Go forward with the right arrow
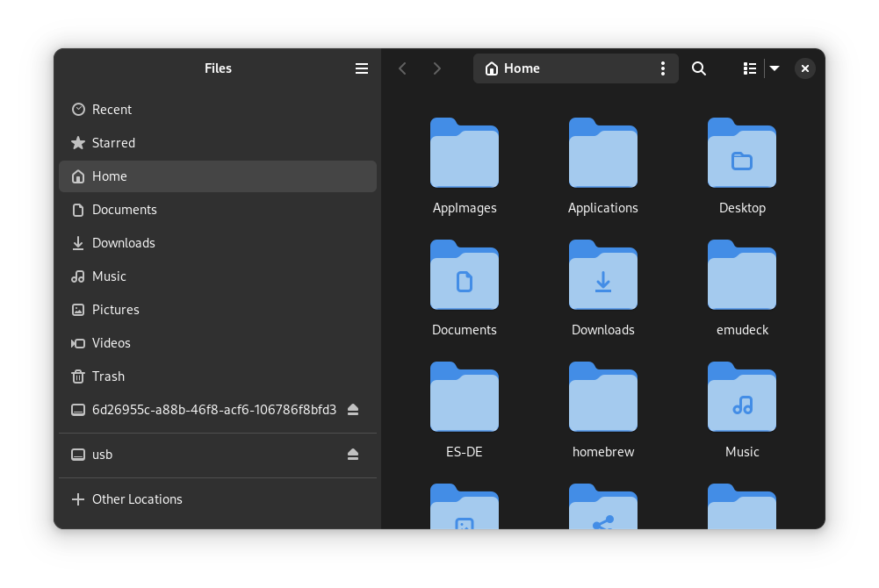 tap(437, 68)
